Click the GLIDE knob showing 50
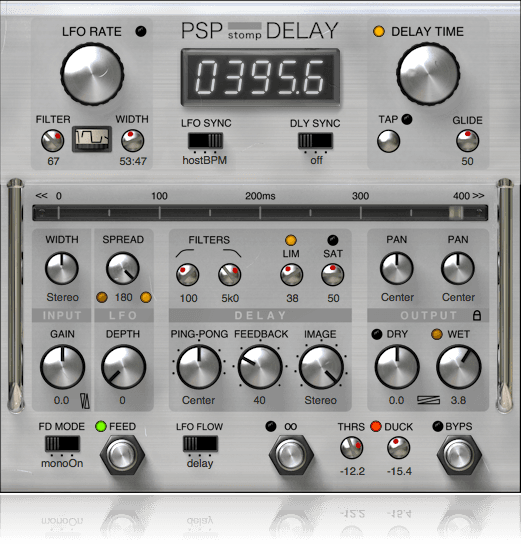 click(468, 141)
